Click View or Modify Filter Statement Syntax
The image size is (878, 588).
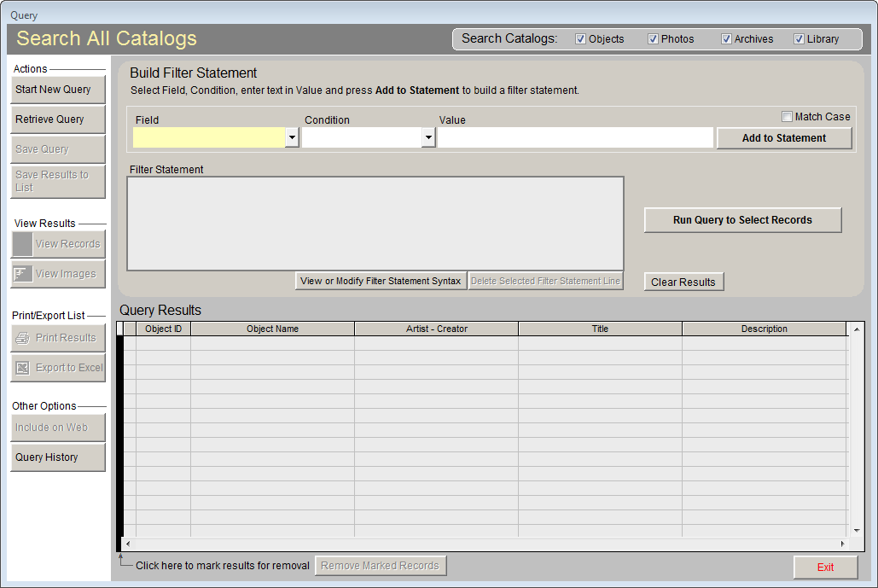click(x=381, y=280)
